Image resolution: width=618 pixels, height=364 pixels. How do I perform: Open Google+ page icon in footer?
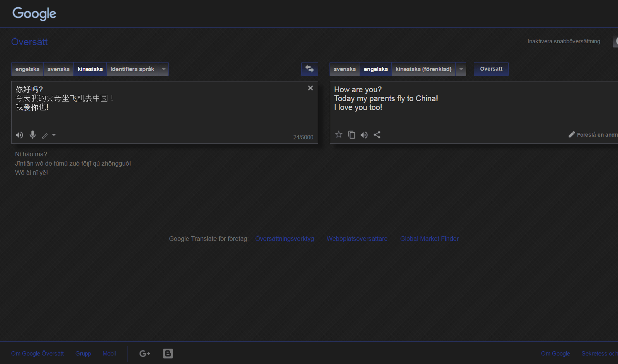click(x=145, y=354)
